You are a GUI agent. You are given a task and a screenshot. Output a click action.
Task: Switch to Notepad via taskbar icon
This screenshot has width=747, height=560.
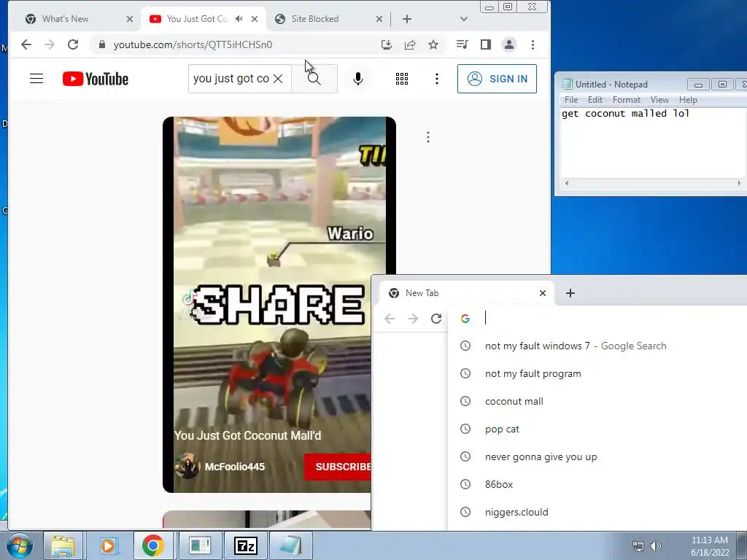click(x=291, y=545)
